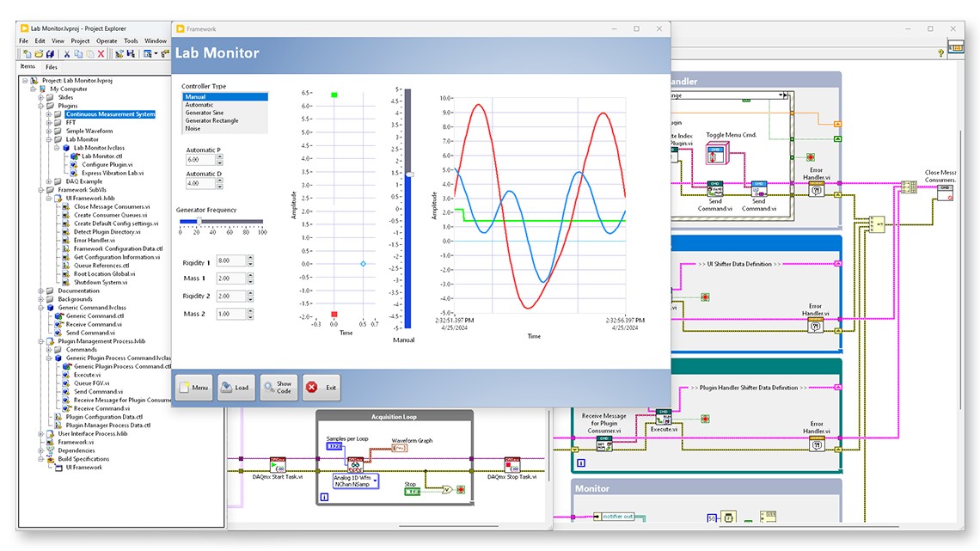Click the notifier out terminal in the Monitor section
980x551 pixels.
(x=613, y=517)
